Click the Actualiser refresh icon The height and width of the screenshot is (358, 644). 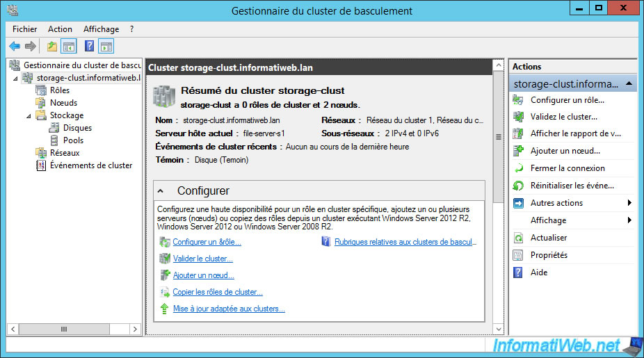pos(518,238)
